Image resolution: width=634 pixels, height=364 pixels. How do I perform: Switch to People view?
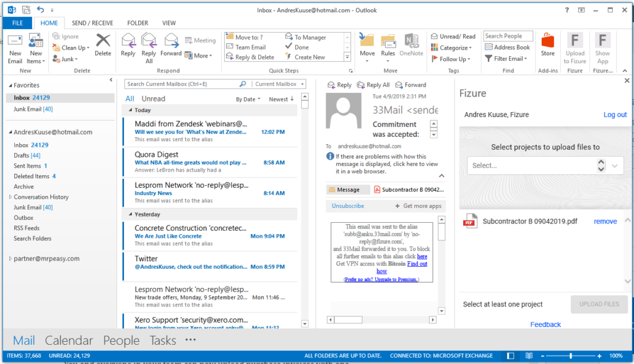pos(121,340)
